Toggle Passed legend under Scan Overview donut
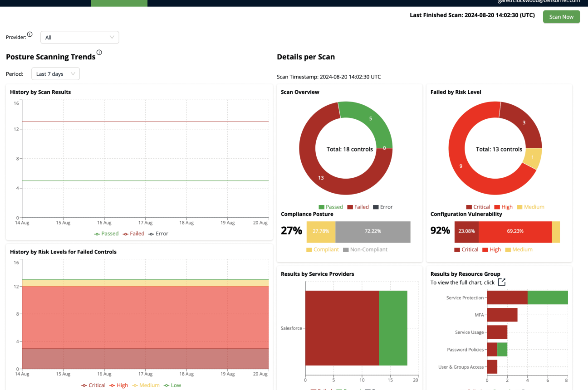The height and width of the screenshot is (390, 588). pyautogui.click(x=331, y=207)
